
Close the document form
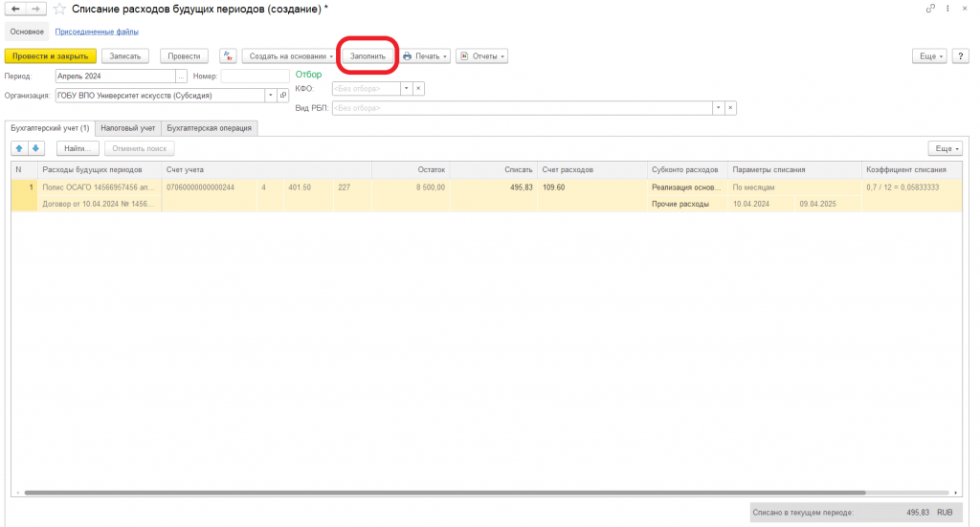(965, 8)
